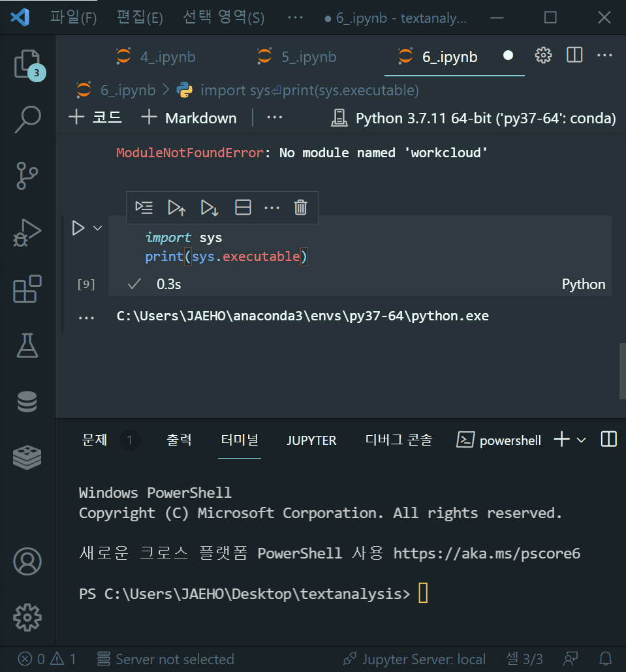Delete the cell with trash icon

(300, 207)
